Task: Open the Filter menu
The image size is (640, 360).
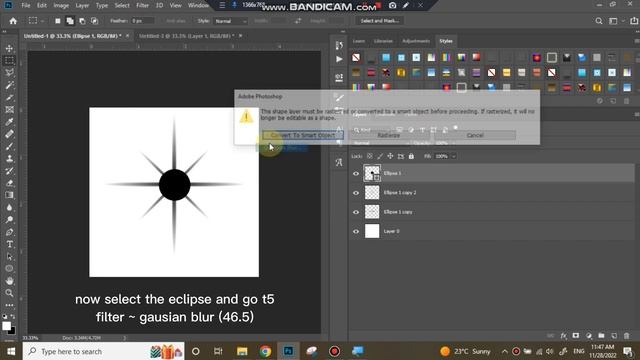Action: [x=142, y=5]
